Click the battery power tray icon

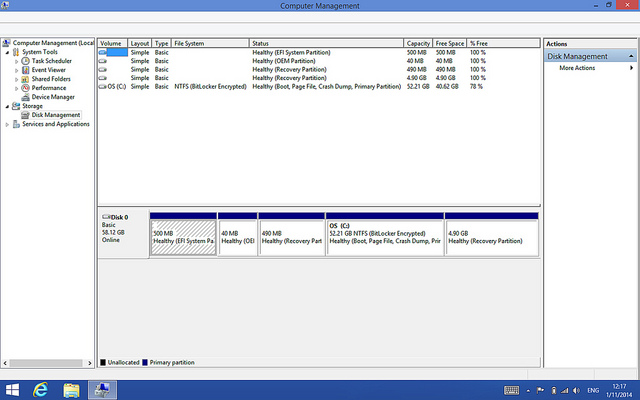[x=553, y=390]
